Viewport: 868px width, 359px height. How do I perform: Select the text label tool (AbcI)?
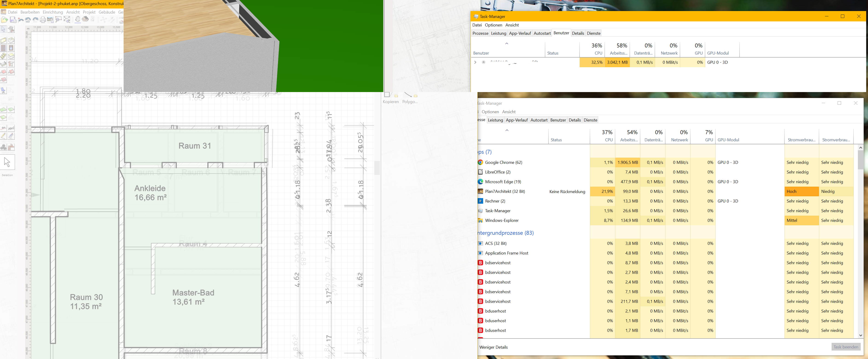pyautogui.click(x=11, y=128)
